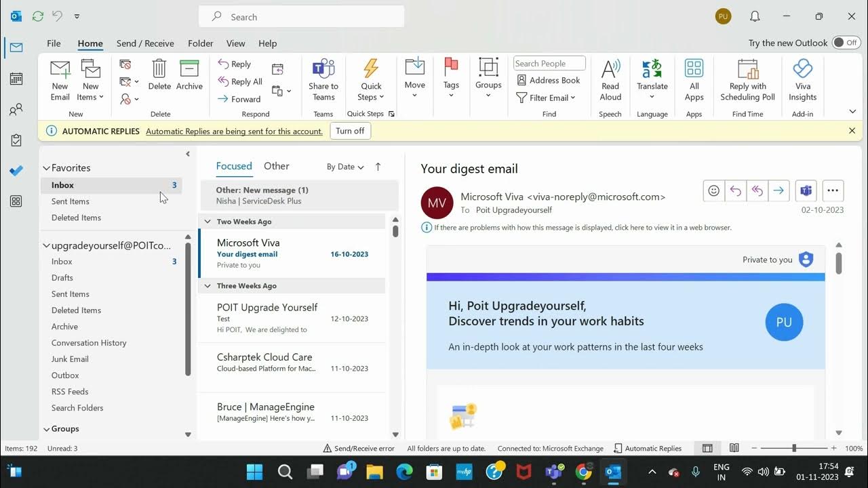Image resolution: width=868 pixels, height=488 pixels.
Task: Open the Tags dropdown
Action: [x=451, y=79]
